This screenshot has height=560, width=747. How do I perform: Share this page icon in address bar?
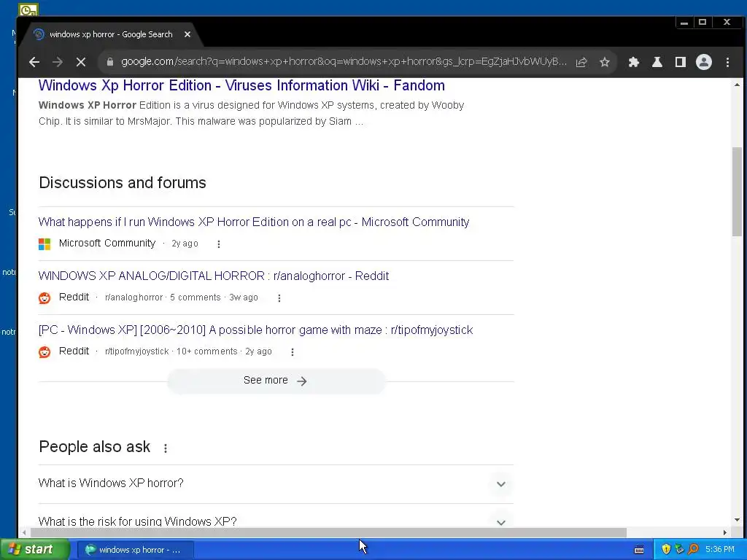pos(581,62)
